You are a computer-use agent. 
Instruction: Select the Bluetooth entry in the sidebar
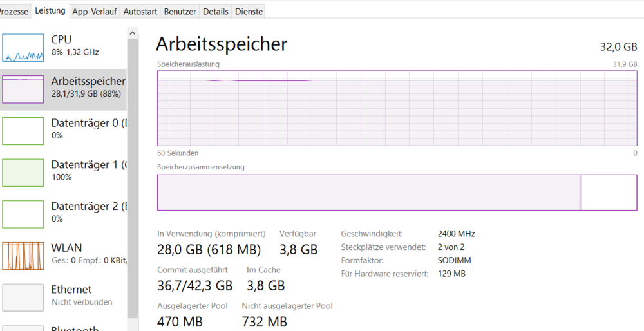pos(75,328)
